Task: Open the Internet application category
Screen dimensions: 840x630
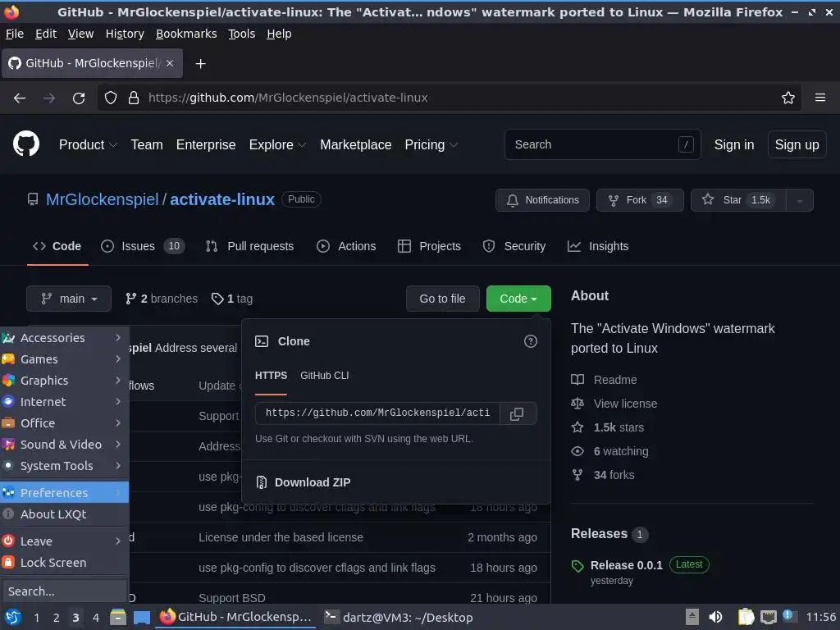Action: (64, 402)
